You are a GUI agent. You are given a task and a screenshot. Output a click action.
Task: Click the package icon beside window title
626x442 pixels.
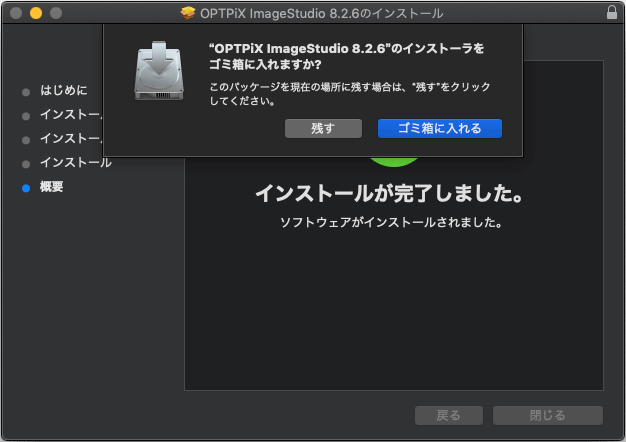188,13
